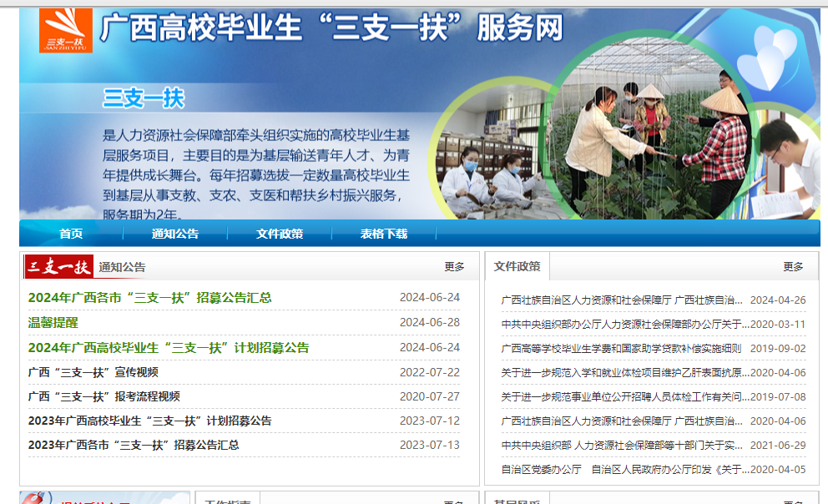The height and width of the screenshot is (504, 828).
Task: Open 2023年广西高校毕业生"三支一扶"计划招募公告
Action: pyautogui.click(x=150, y=421)
